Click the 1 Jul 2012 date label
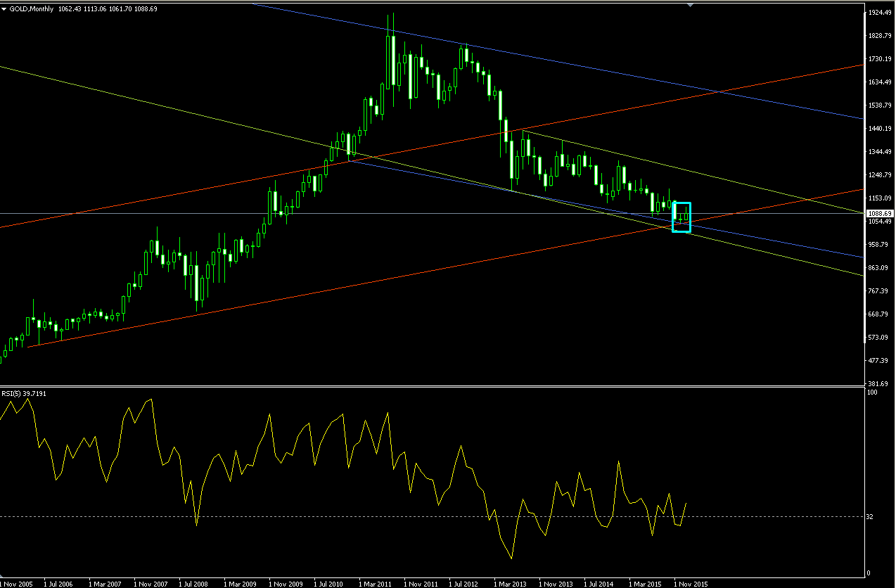 pyautogui.click(x=463, y=584)
